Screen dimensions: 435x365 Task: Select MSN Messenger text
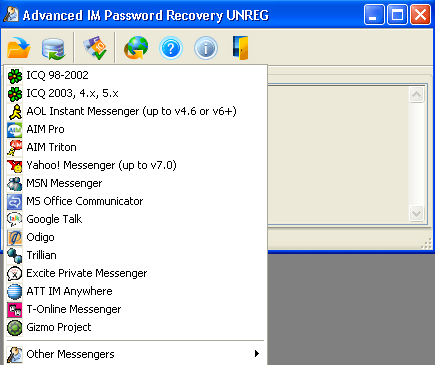64,183
